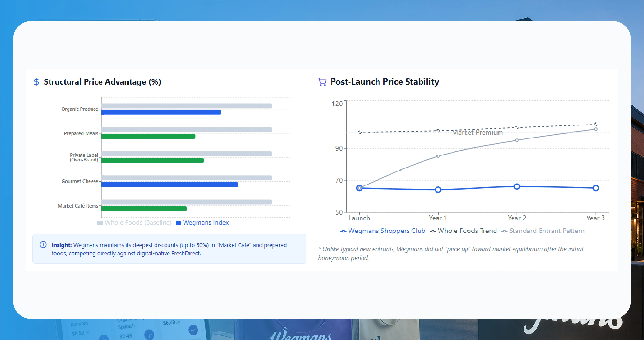Click the 120 y-axis value

pos(337,104)
